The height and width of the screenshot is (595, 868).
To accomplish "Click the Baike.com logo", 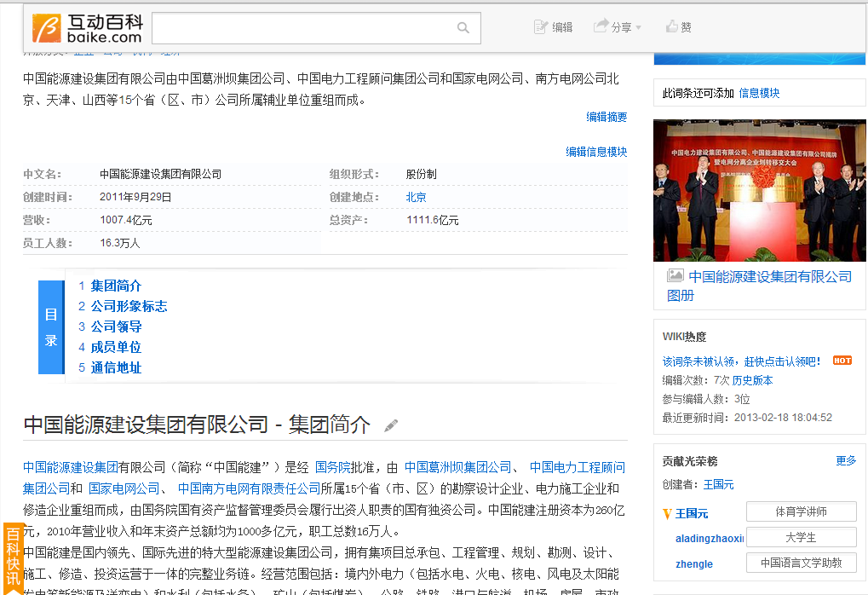I will [x=88, y=29].
